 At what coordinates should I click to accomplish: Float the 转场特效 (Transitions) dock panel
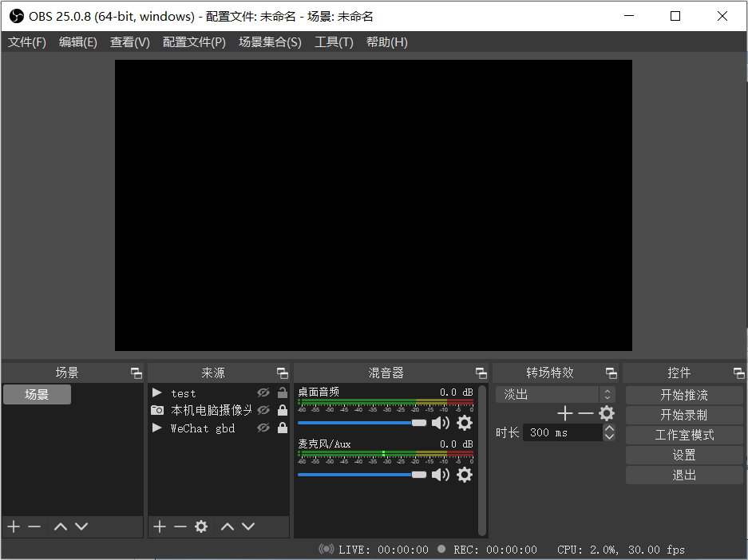(611, 373)
